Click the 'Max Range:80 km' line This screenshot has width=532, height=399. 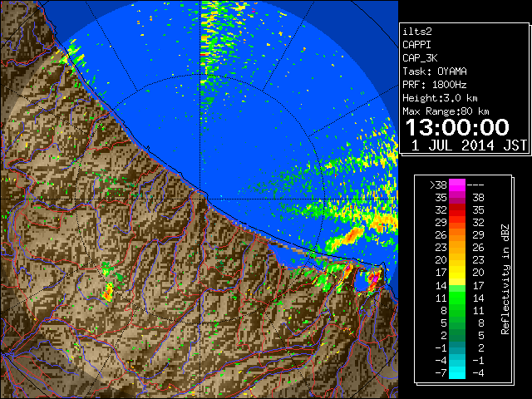(x=446, y=111)
